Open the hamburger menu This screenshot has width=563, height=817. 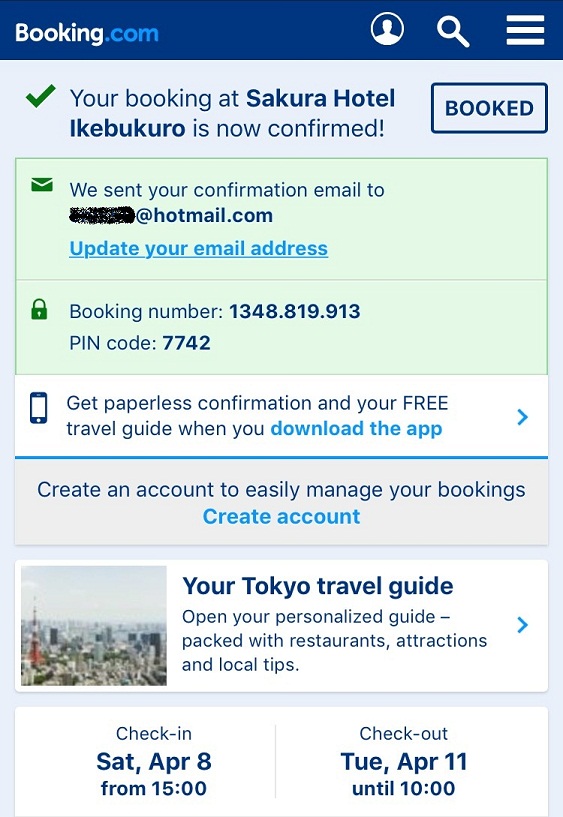[x=525, y=30]
